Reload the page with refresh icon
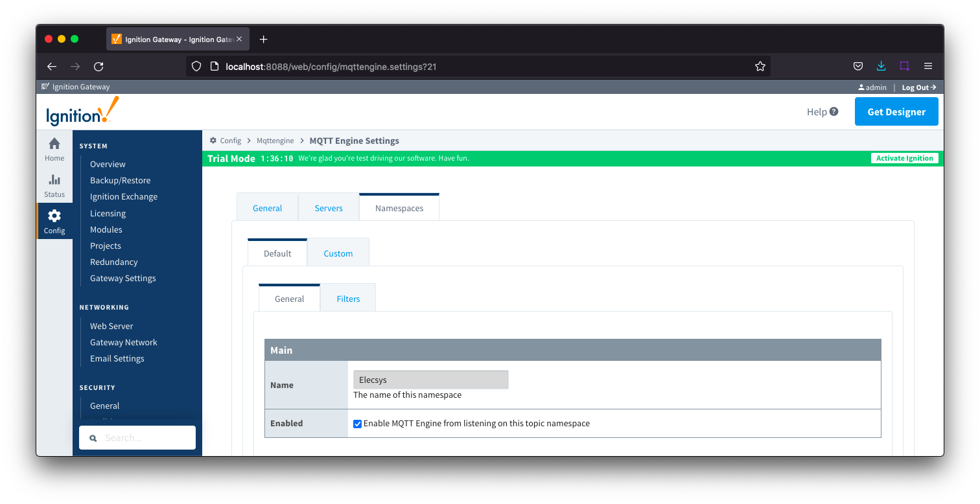 tap(99, 66)
